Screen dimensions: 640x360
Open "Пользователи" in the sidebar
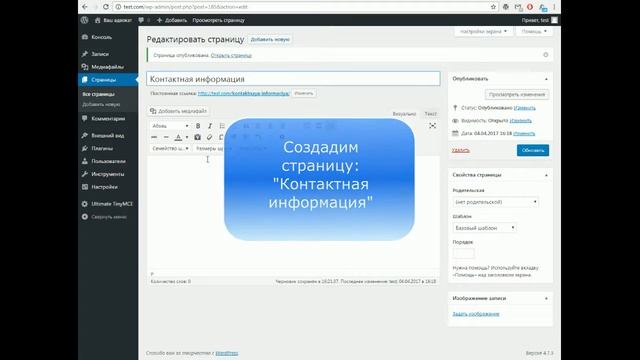point(108,161)
